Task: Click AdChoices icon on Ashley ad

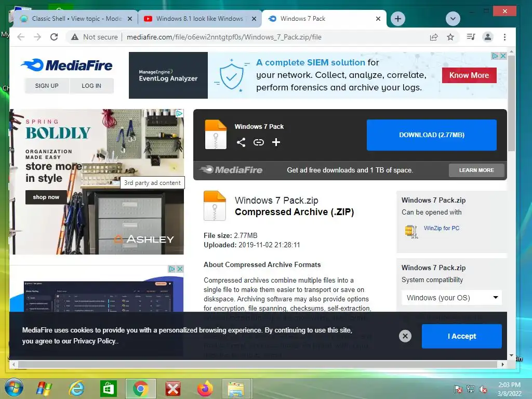Action: (179, 113)
